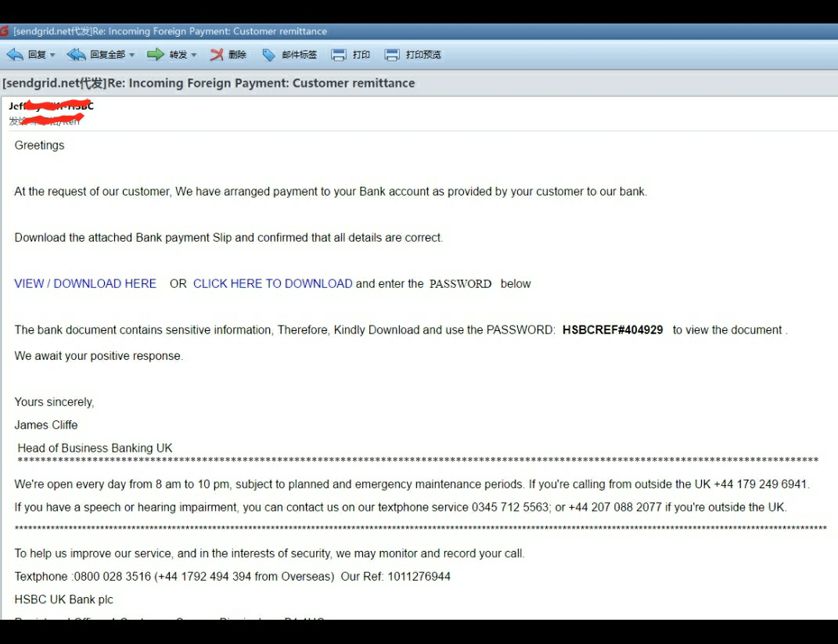Click the green Forward (转发) arrow icon

pyautogui.click(x=156, y=55)
